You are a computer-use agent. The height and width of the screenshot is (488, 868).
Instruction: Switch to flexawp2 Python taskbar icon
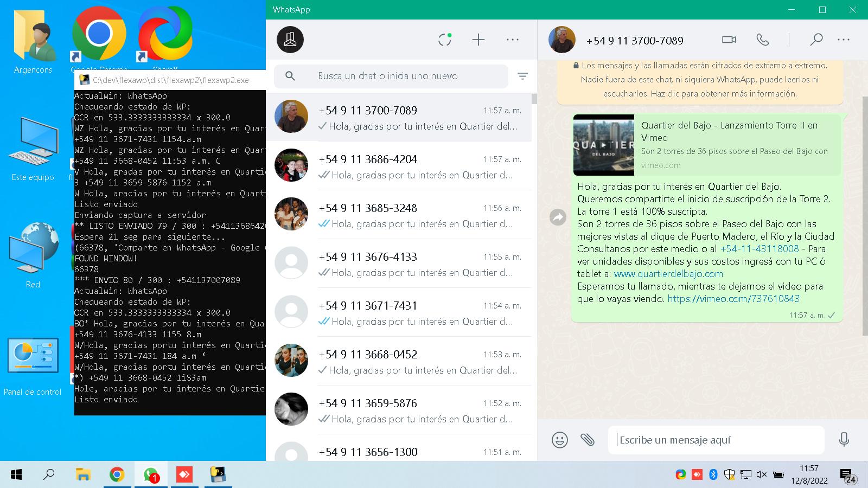pos(218,475)
